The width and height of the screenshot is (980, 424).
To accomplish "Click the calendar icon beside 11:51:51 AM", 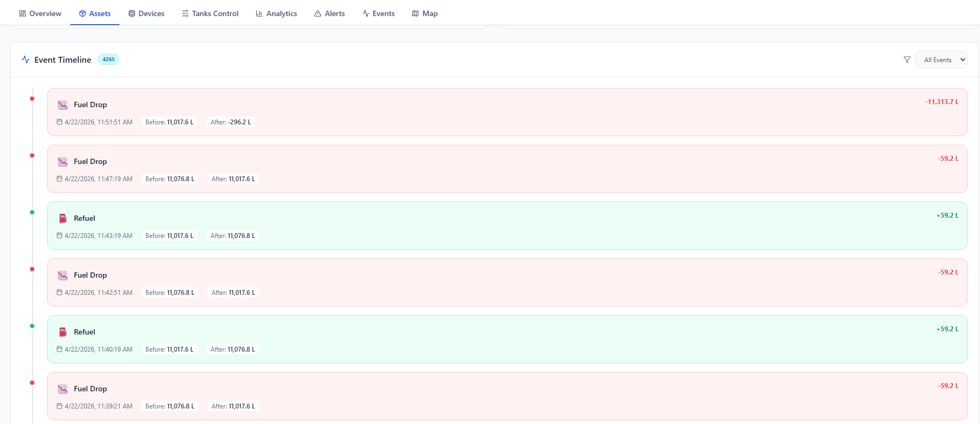I will tap(59, 122).
